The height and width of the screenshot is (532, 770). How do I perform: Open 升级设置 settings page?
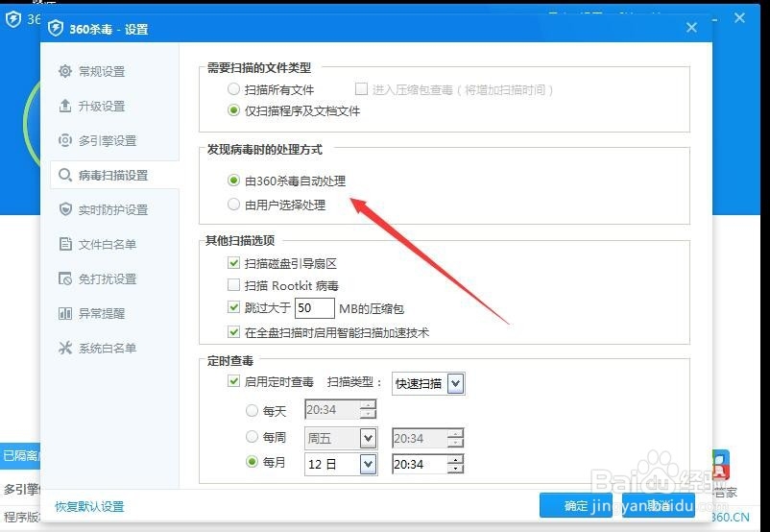102,106
